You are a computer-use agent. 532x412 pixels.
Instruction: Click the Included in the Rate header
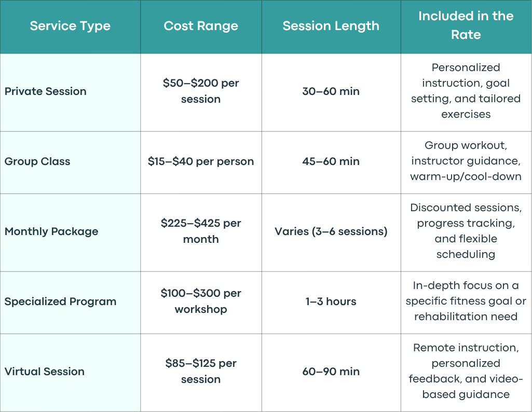(x=466, y=26)
